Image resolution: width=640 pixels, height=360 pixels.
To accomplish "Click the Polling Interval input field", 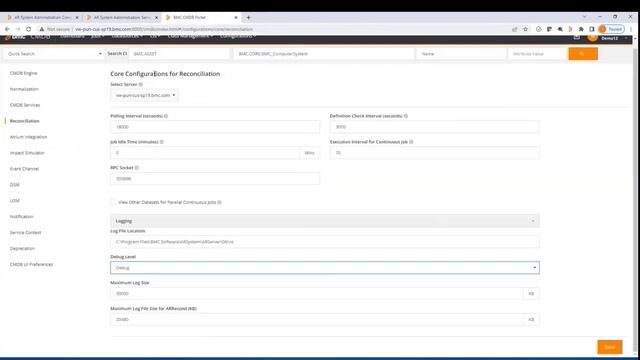I will [x=215, y=127].
